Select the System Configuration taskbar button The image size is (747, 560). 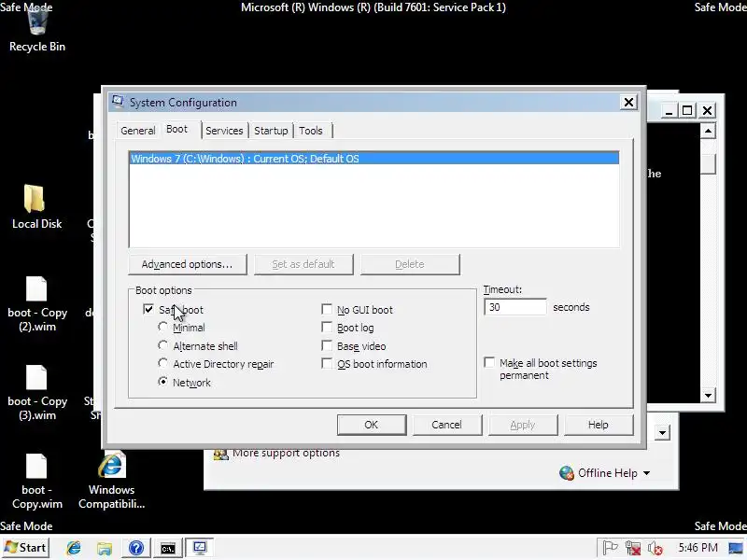click(199, 548)
